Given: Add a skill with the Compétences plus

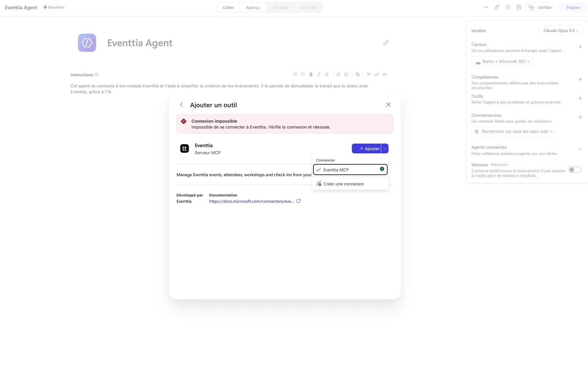Looking at the screenshot, I should [580, 79].
